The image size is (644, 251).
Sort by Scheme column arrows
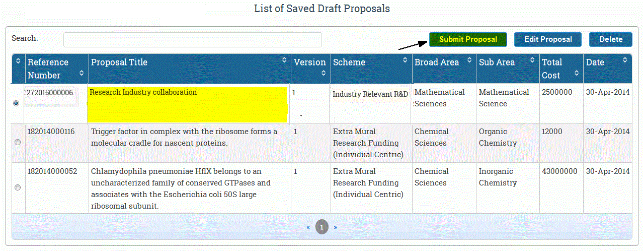[405, 60]
